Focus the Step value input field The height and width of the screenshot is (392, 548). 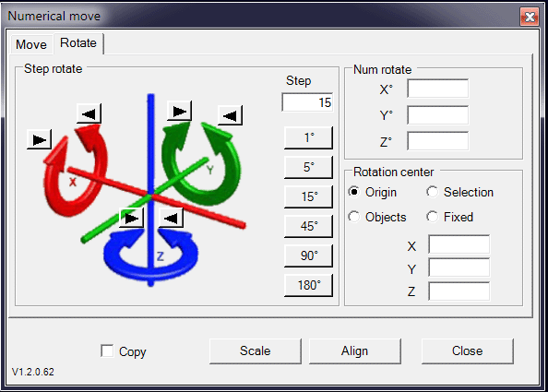(307, 102)
